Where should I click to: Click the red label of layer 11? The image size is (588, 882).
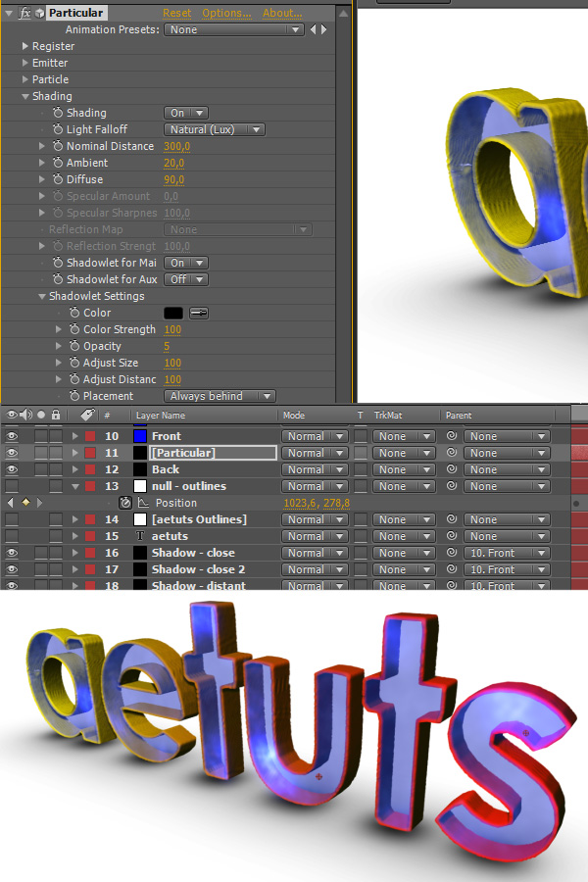(x=90, y=453)
